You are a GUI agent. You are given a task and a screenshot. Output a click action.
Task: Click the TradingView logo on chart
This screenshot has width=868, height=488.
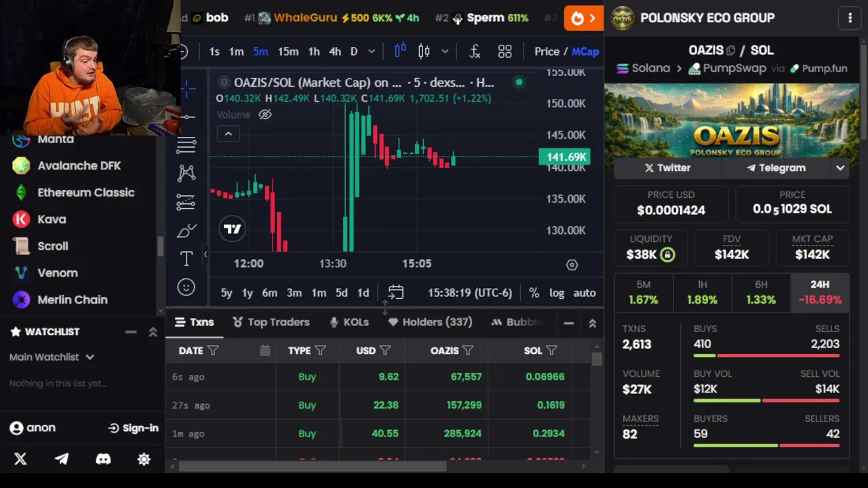233,229
